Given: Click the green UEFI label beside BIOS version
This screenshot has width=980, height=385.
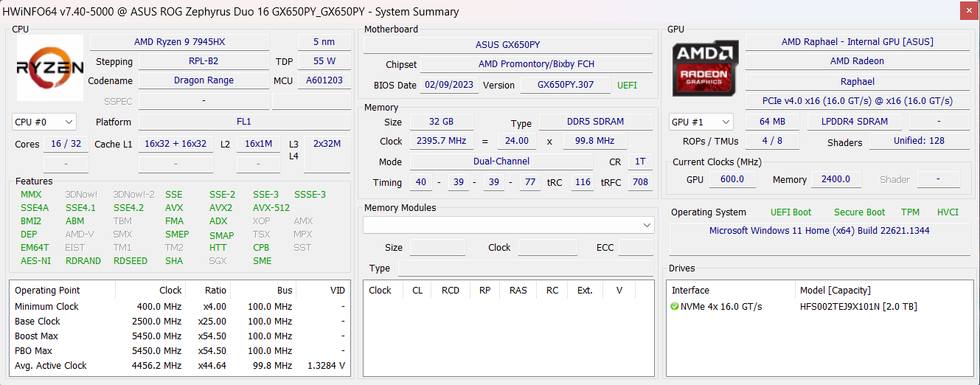Looking at the screenshot, I should [627, 85].
